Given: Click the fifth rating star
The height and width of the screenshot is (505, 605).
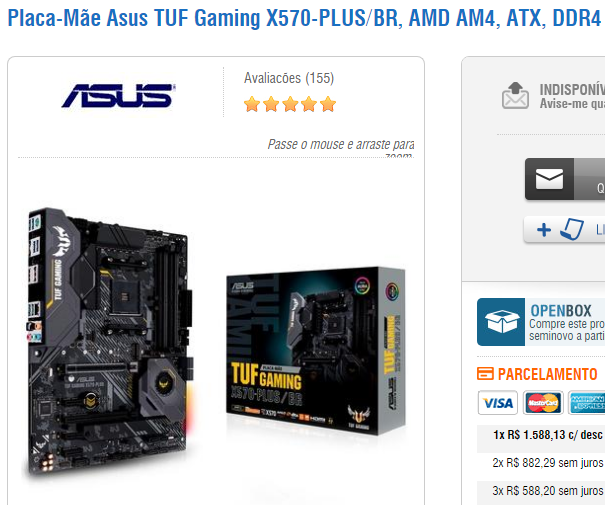Looking at the screenshot, I should point(328,104).
